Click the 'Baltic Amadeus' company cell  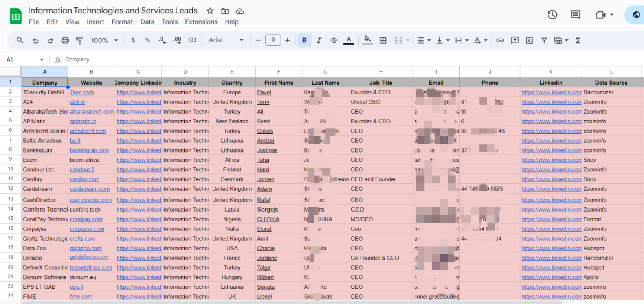[x=45, y=141]
